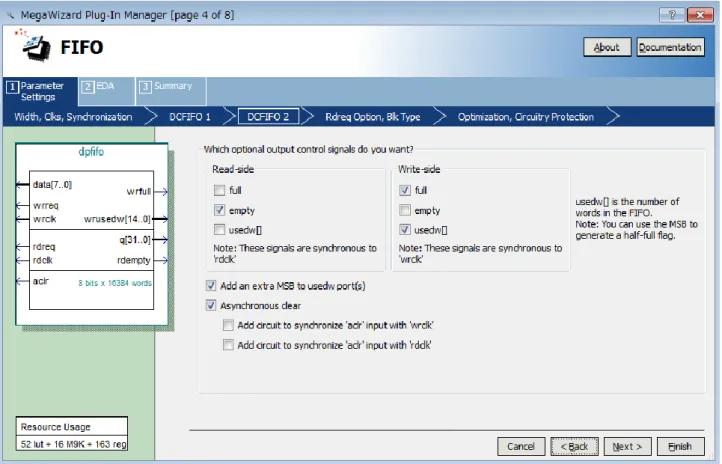The image size is (722, 464).
Task: Click the Next button
Action: pyautogui.click(x=627, y=447)
